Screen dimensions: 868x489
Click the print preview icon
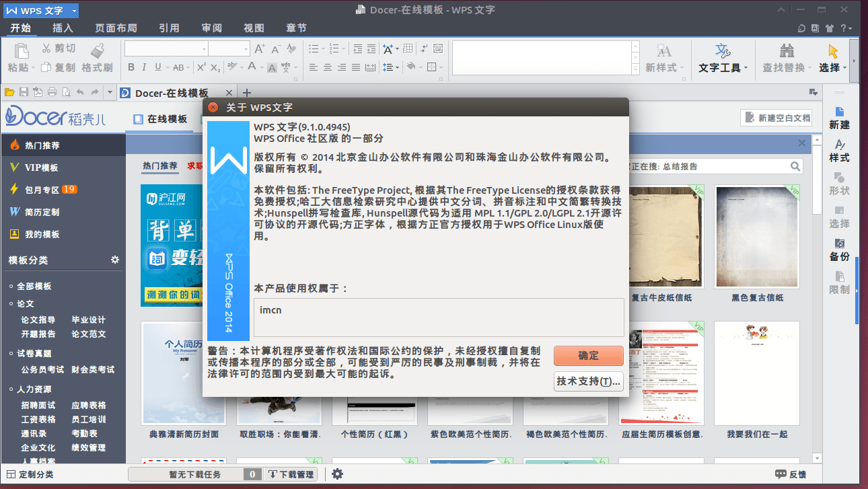pos(66,92)
